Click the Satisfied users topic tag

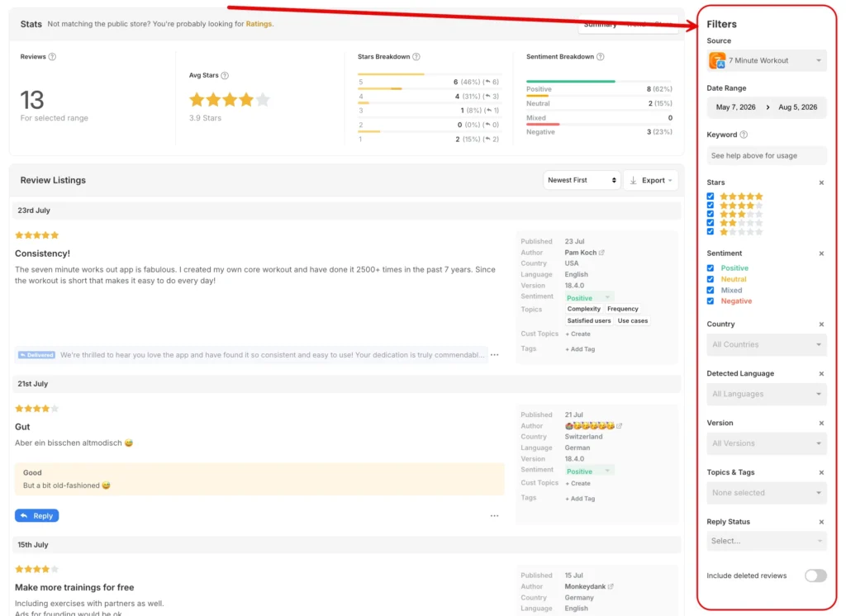coord(588,321)
